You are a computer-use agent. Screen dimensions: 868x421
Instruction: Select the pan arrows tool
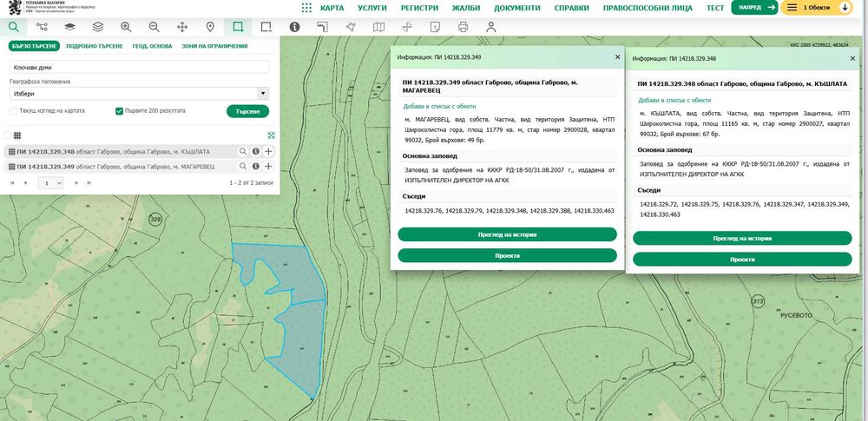(x=181, y=27)
